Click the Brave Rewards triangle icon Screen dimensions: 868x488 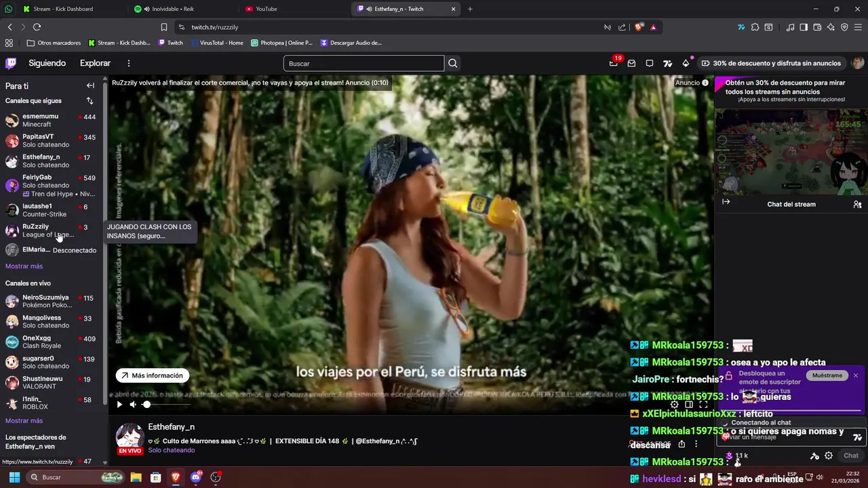(653, 27)
